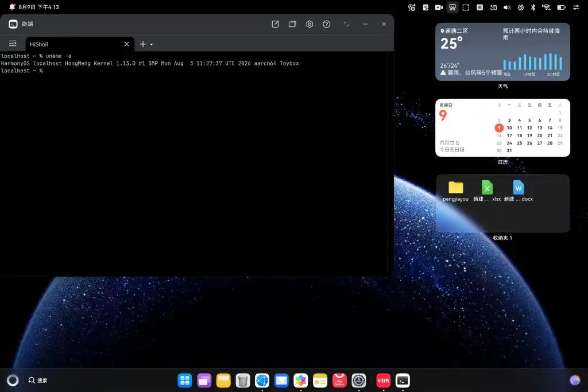
Task: Open the control center sliders icon
Action: click(576, 7)
